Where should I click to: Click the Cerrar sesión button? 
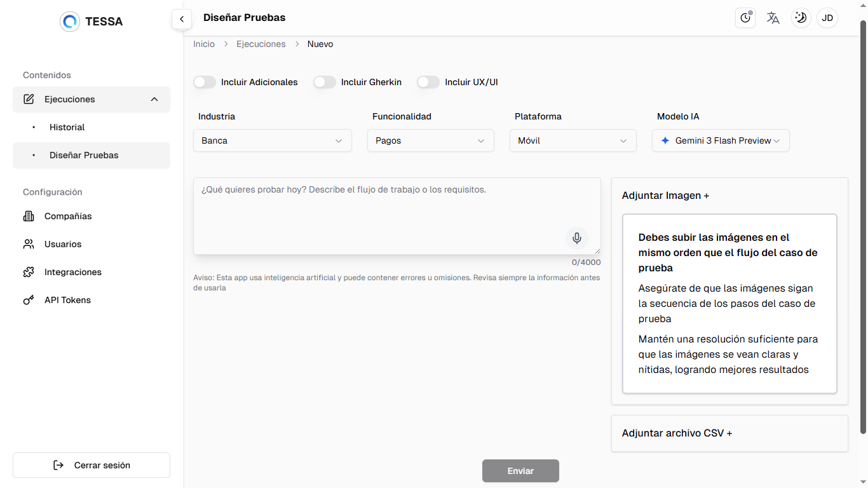92,465
